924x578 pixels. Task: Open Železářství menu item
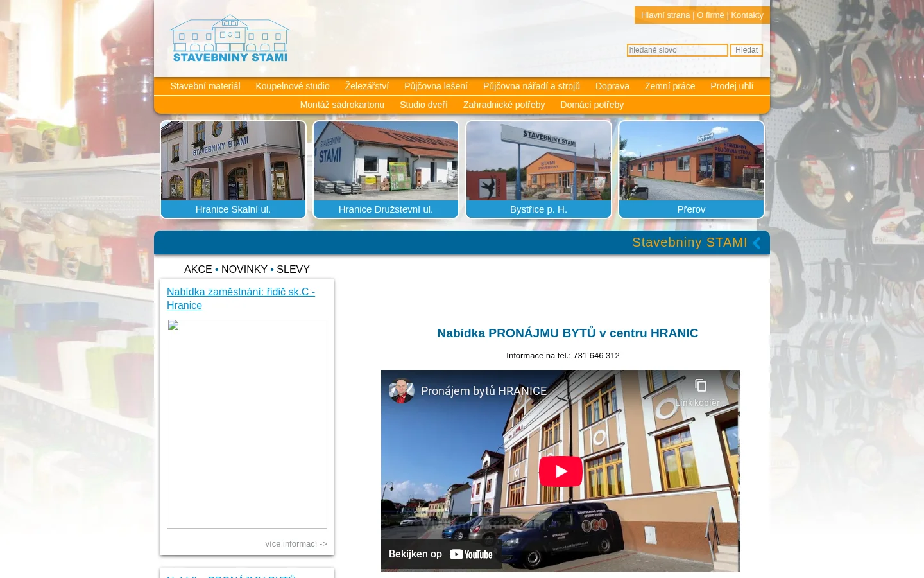coord(367,86)
